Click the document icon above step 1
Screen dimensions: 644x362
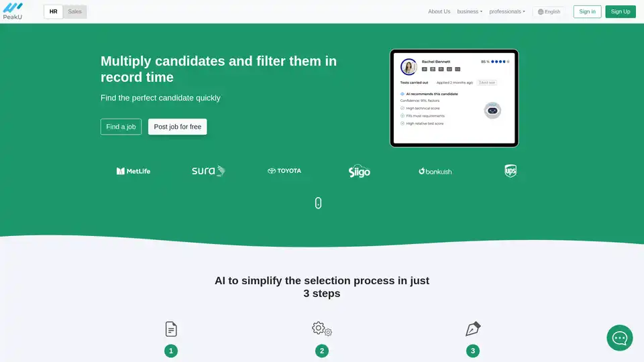pyautogui.click(x=171, y=329)
